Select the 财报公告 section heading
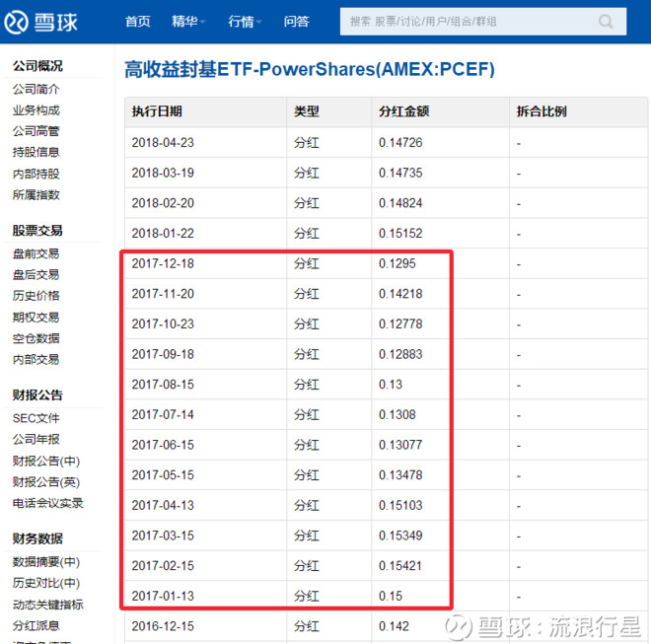The image size is (651, 644). tap(37, 394)
